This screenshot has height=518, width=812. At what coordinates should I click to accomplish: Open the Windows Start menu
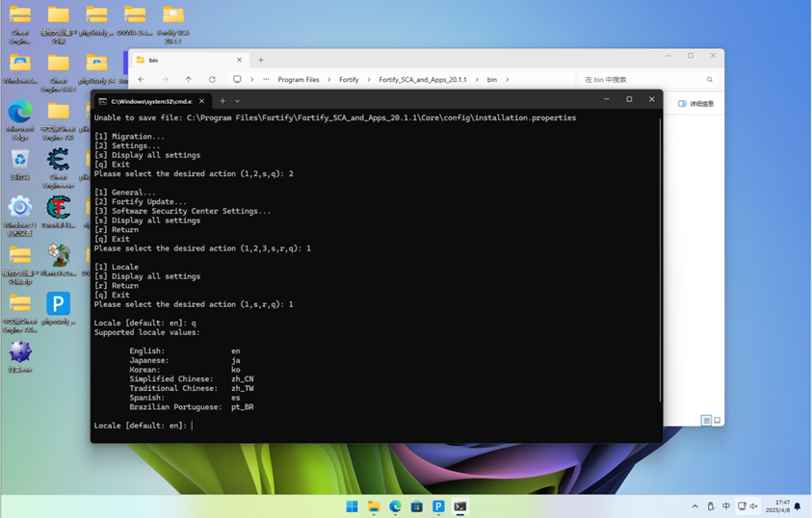click(352, 506)
